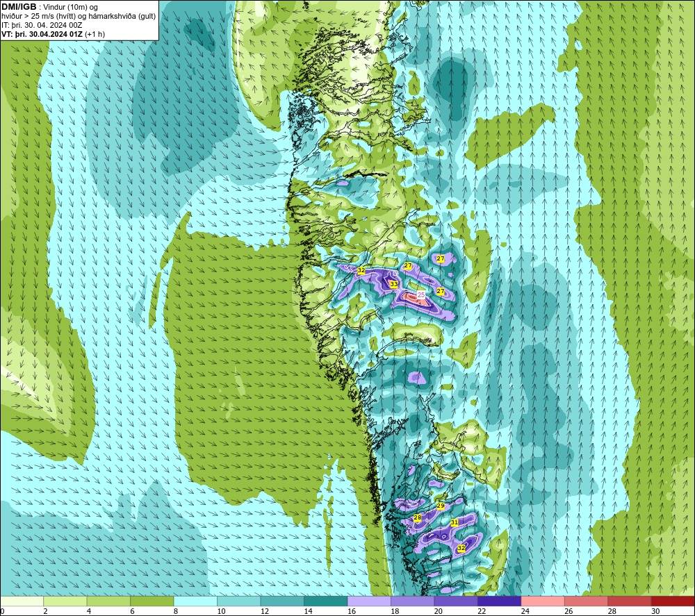The image size is (695, 616).
Task: Click the 0–2 m/s pale yellow legend swatch
Action: [22, 601]
